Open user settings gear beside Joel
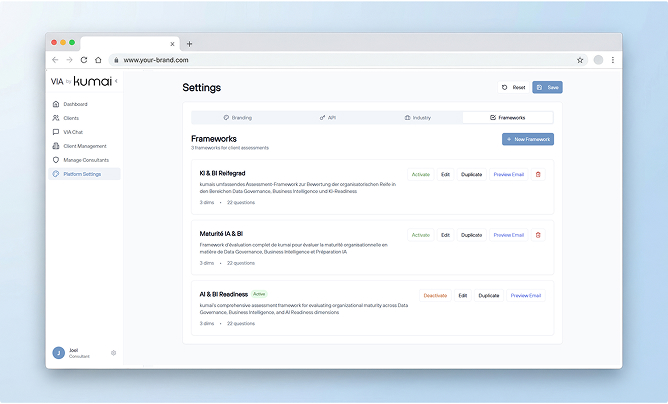This screenshot has width=668, height=404. [113, 353]
